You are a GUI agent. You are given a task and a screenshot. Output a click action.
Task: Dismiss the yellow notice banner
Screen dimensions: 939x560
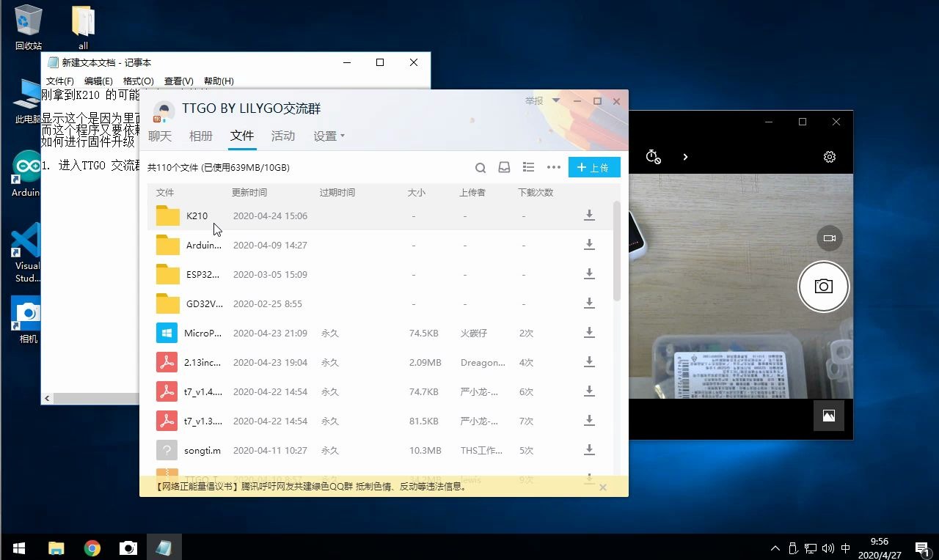point(603,487)
